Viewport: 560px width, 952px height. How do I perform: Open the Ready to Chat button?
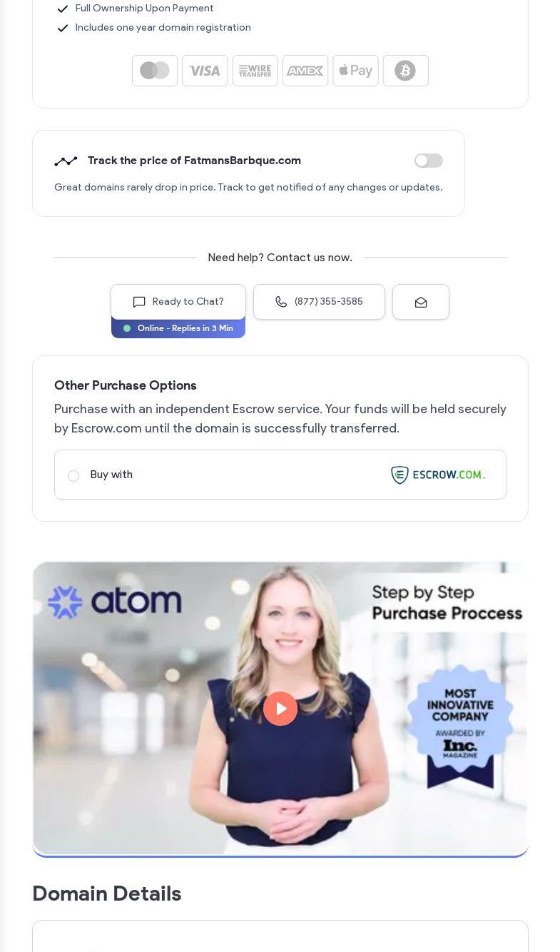pos(178,302)
